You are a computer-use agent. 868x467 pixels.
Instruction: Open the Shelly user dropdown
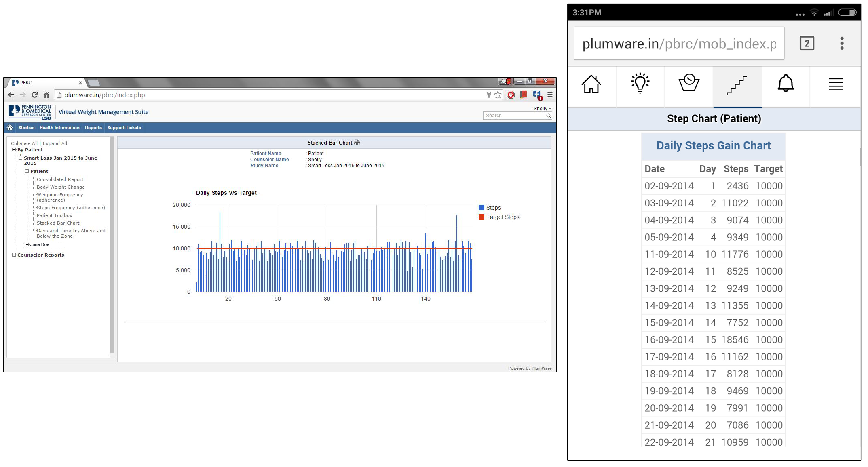[542, 108]
